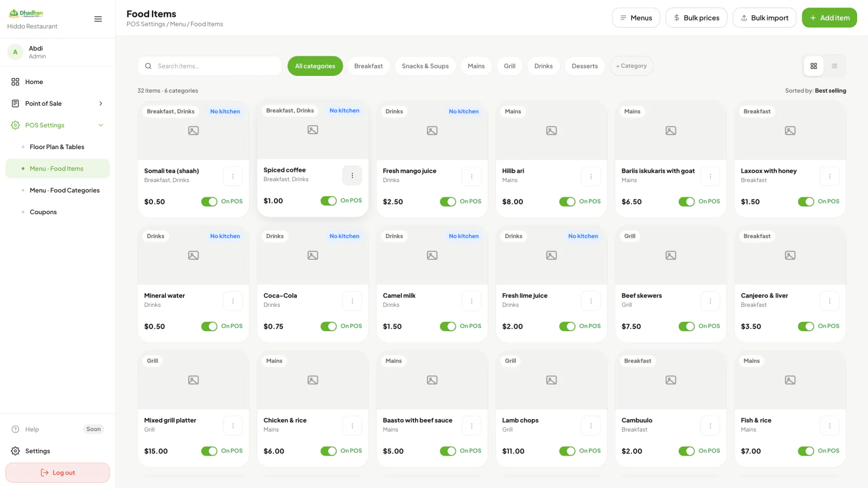Click Settings gear at sidebar bottom

pyautogui.click(x=15, y=451)
